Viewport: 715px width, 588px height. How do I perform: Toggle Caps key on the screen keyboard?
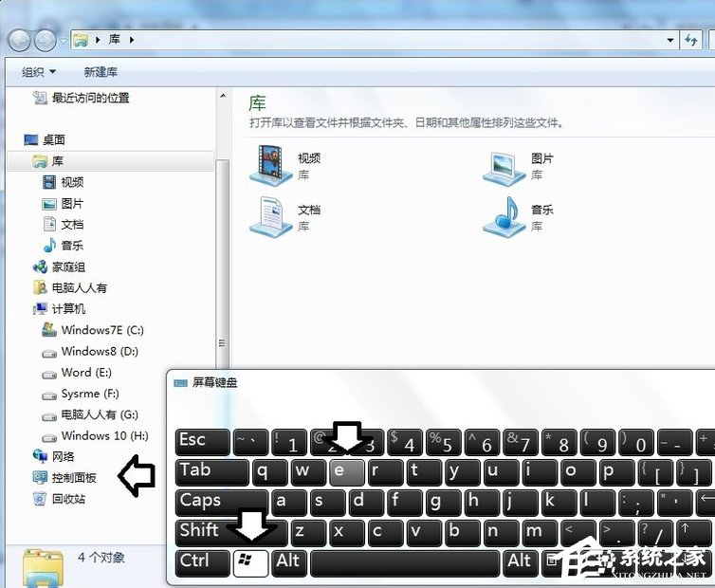click(x=222, y=503)
